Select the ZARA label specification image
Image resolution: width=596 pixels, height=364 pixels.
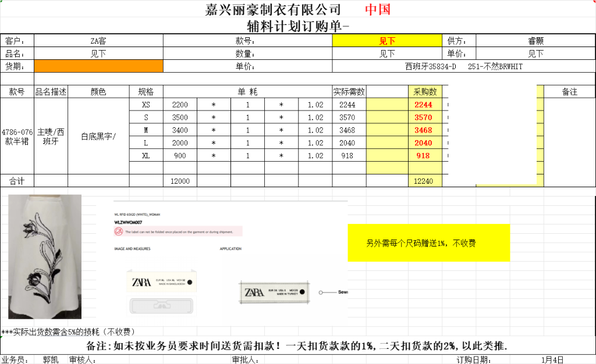click(x=230, y=260)
